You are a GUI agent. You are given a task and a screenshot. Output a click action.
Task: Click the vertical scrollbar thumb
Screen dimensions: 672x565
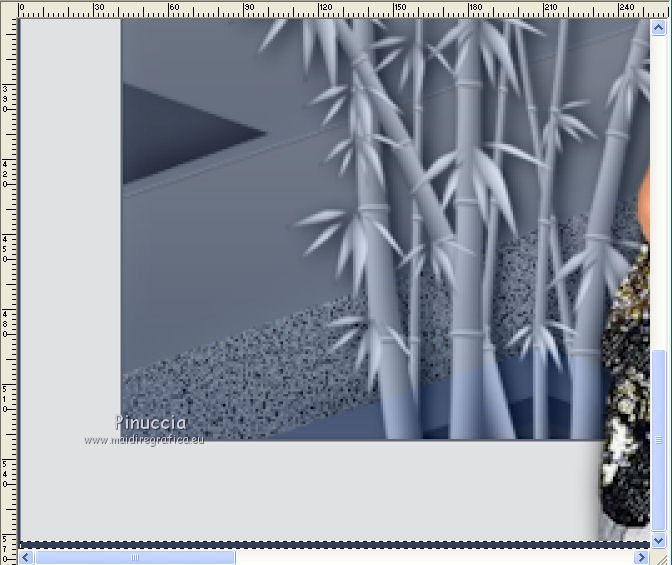tap(659, 441)
